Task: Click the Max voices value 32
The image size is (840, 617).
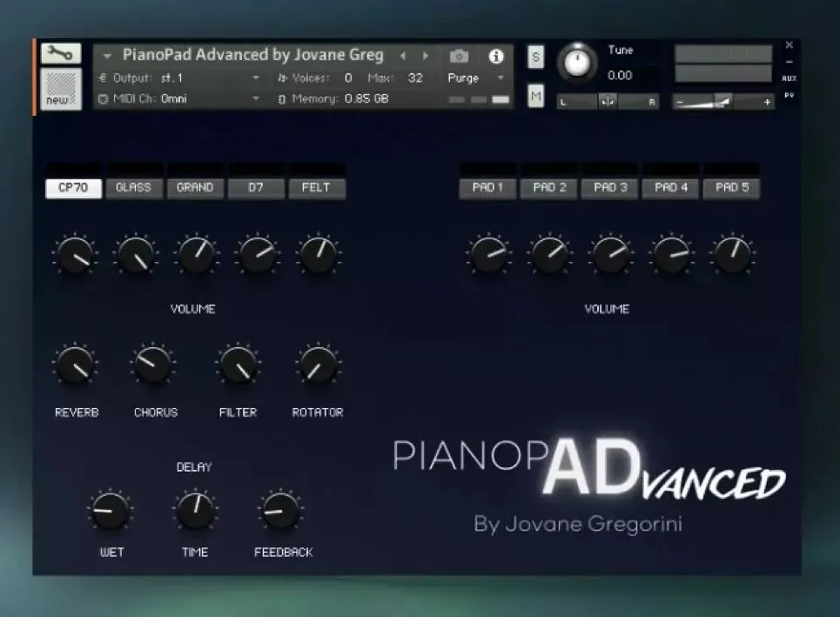Action: click(x=415, y=78)
